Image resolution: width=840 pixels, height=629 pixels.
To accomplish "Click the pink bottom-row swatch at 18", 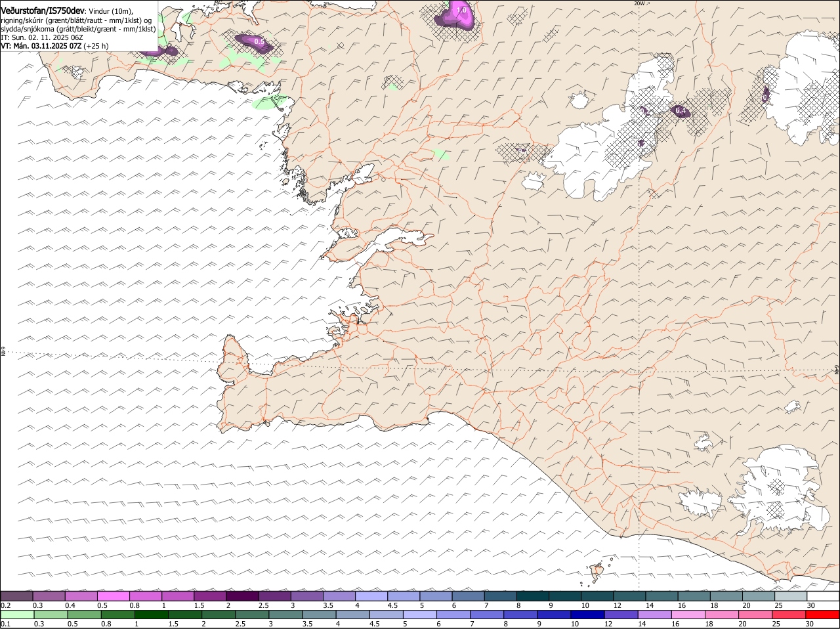I will [x=722, y=615].
